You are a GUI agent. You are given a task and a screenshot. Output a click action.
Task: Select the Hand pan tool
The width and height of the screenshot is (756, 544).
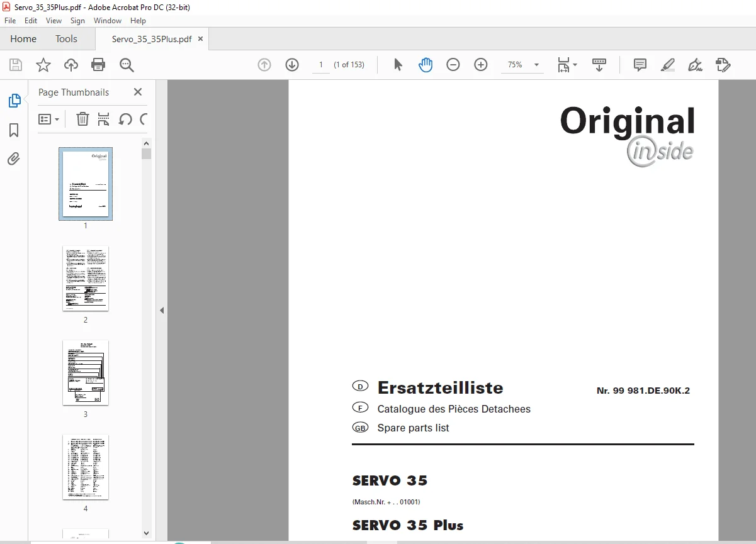(426, 65)
